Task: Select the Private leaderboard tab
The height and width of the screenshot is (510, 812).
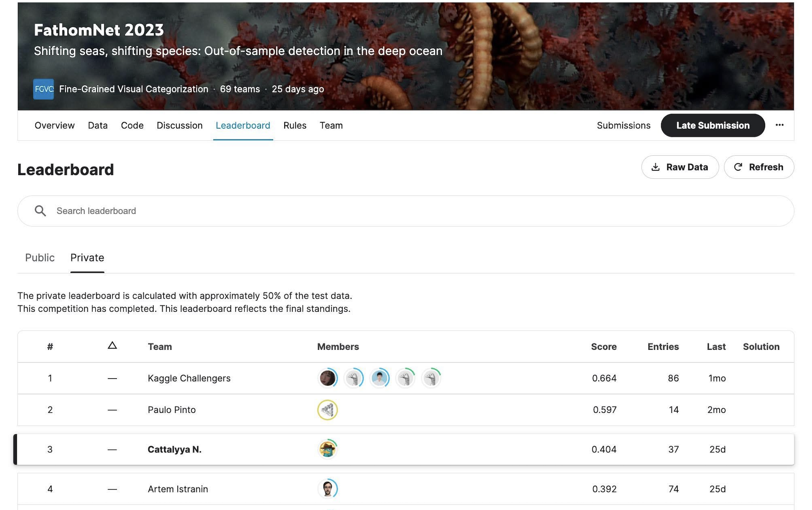Action: (87, 258)
